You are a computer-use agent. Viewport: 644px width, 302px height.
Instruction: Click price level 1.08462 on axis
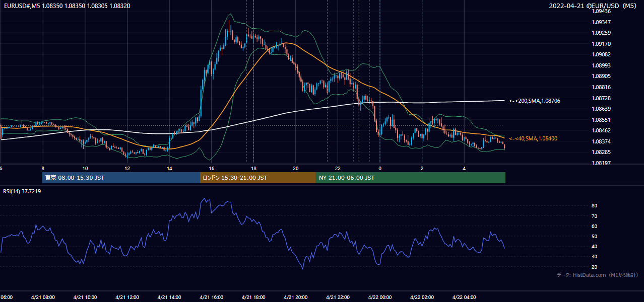click(601, 130)
